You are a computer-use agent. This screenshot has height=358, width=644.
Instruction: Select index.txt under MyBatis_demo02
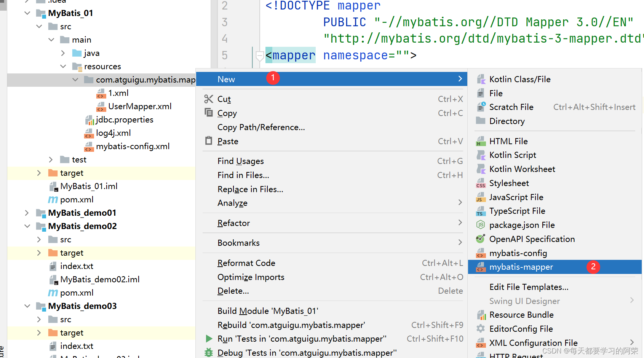(77, 266)
